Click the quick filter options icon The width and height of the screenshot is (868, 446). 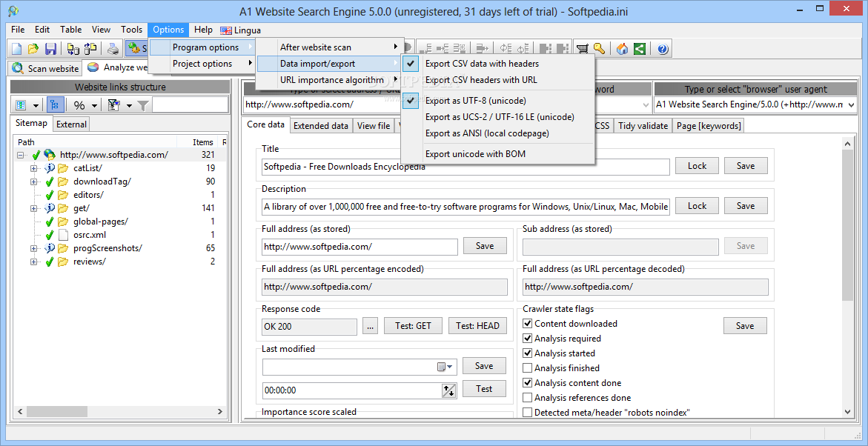[114, 105]
